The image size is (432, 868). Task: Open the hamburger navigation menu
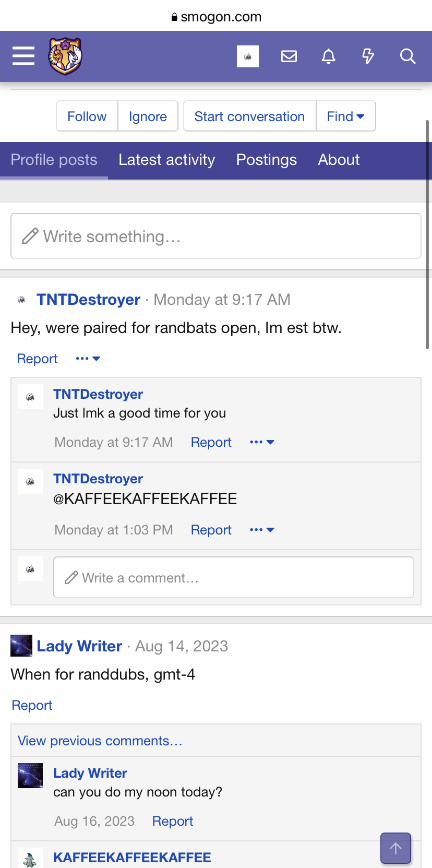23,56
